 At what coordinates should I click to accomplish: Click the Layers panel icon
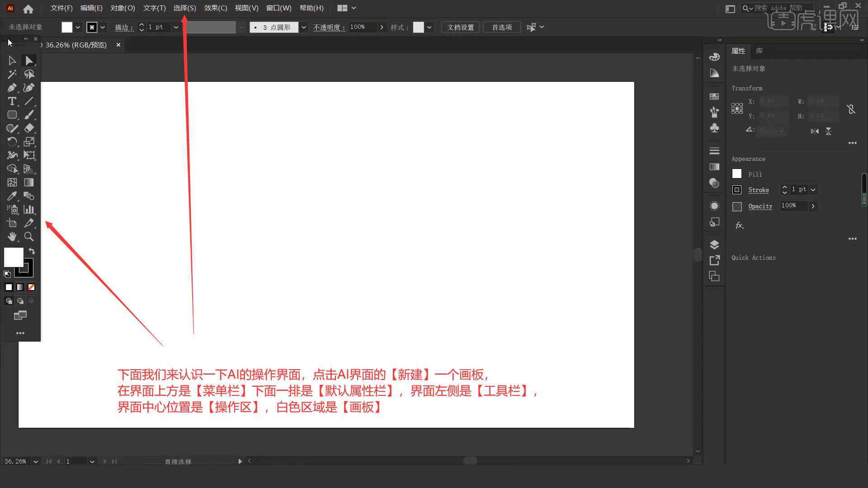[714, 244]
